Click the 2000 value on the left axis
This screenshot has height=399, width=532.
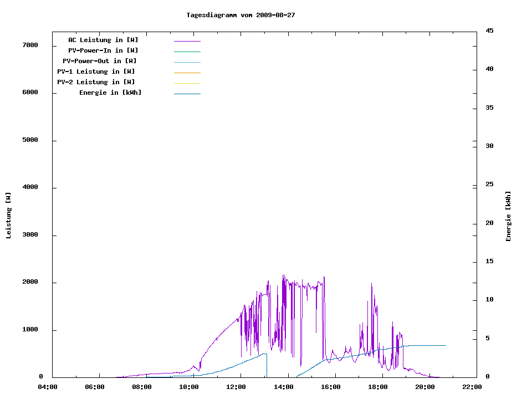(29, 282)
